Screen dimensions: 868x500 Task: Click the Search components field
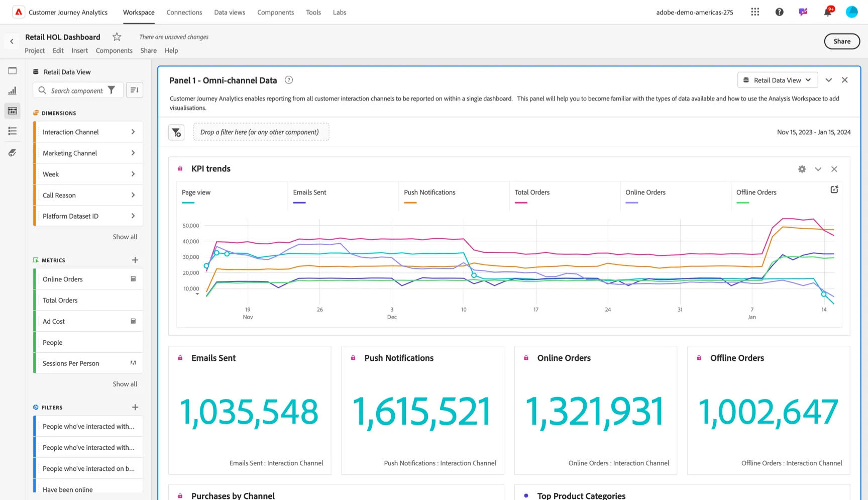pyautogui.click(x=77, y=90)
